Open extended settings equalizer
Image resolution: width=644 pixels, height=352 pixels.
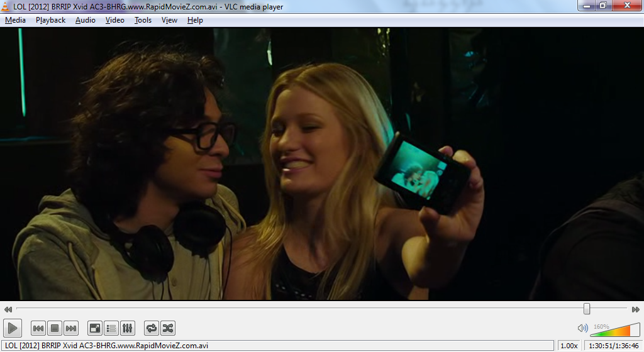pyautogui.click(x=128, y=328)
